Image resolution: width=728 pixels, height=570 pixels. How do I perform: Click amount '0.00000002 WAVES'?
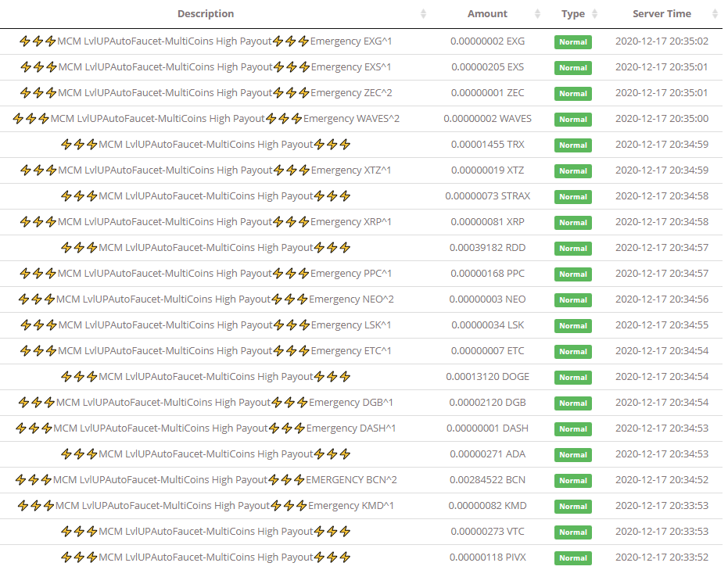[487, 119]
